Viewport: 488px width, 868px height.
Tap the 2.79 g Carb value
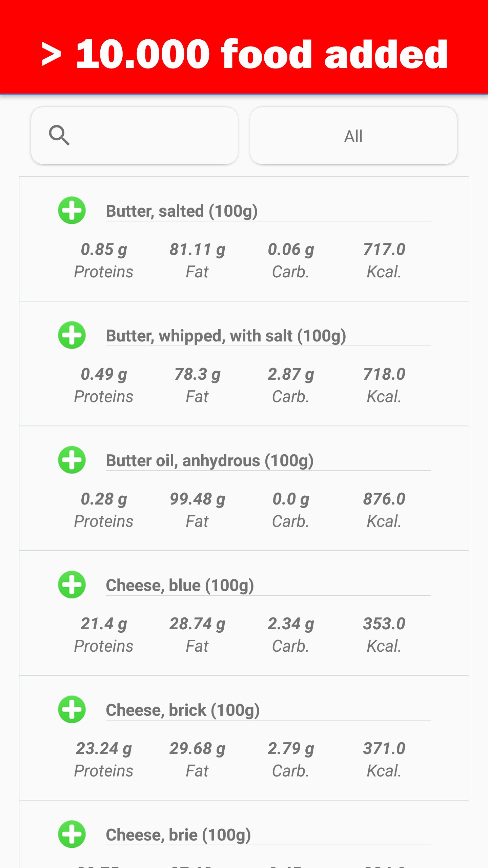[291, 749]
